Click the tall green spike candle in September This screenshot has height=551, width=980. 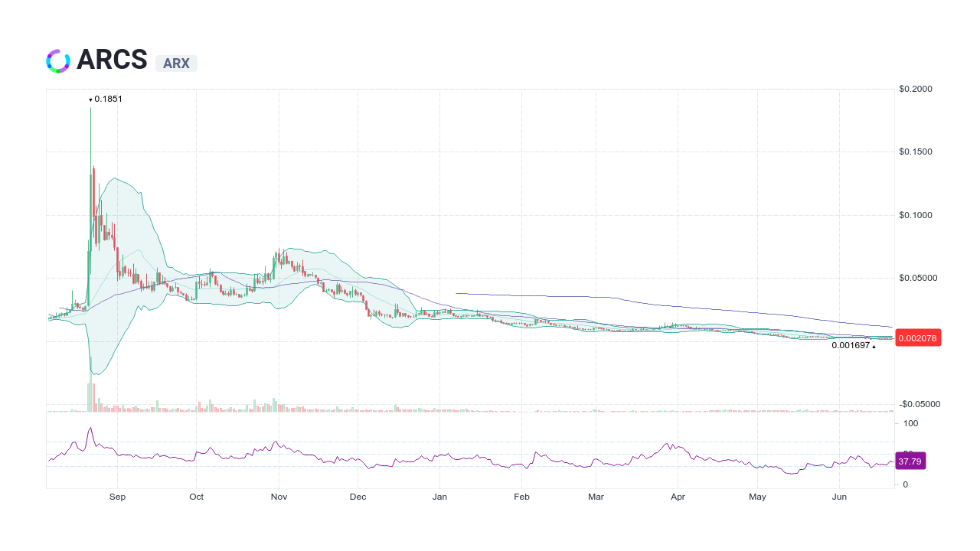click(90, 153)
